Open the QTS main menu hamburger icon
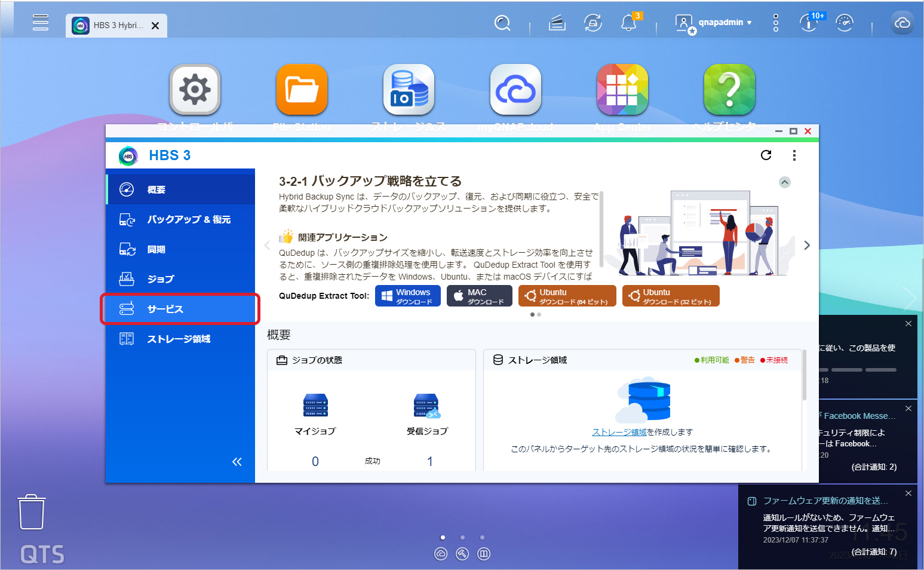Screen dimensions: 924x570 41,23
